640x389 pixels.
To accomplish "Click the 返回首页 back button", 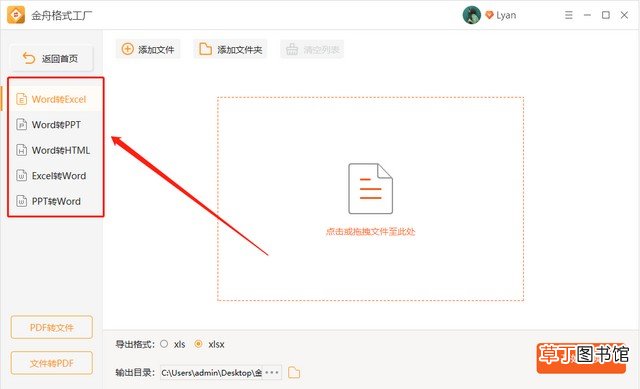I will tap(51, 58).
